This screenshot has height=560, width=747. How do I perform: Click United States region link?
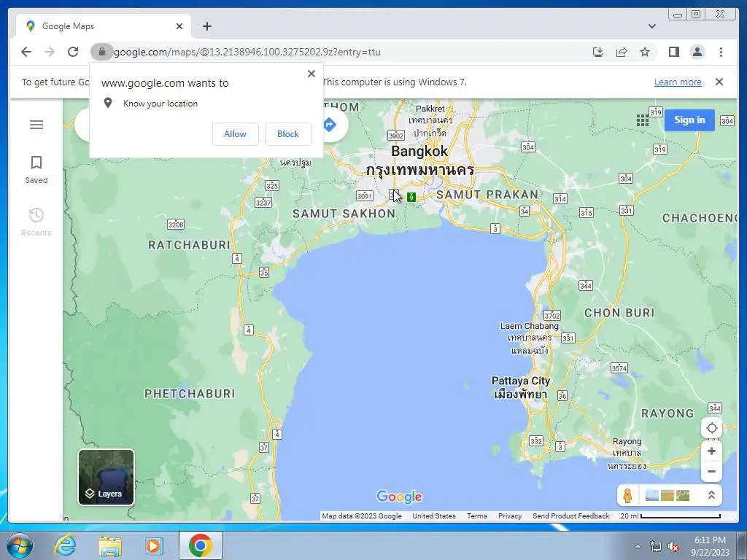click(434, 516)
